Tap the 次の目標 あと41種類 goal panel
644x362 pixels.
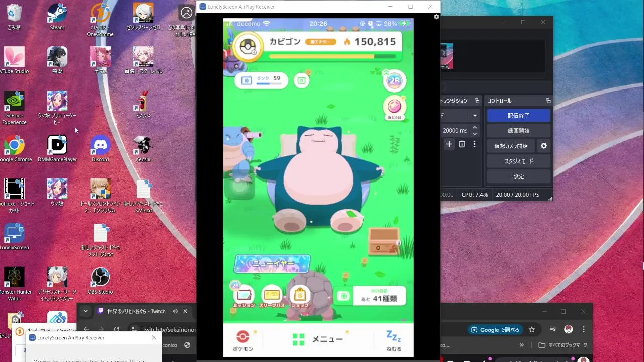tap(370, 296)
